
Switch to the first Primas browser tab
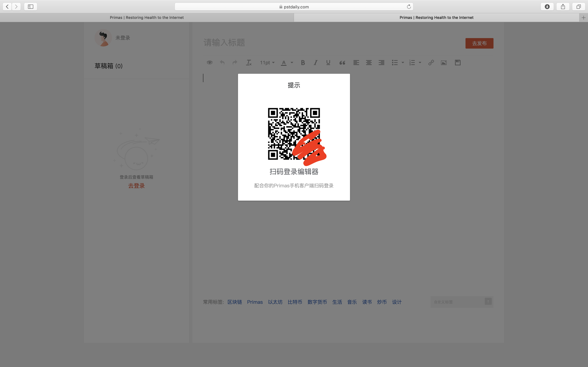(x=147, y=17)
